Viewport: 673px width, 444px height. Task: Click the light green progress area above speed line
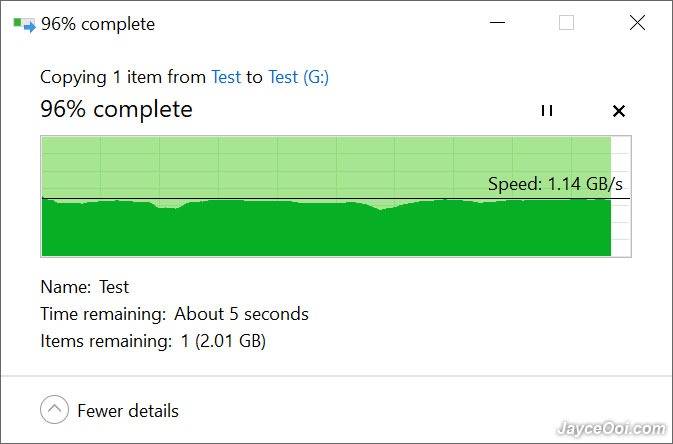tap(326, 167)
